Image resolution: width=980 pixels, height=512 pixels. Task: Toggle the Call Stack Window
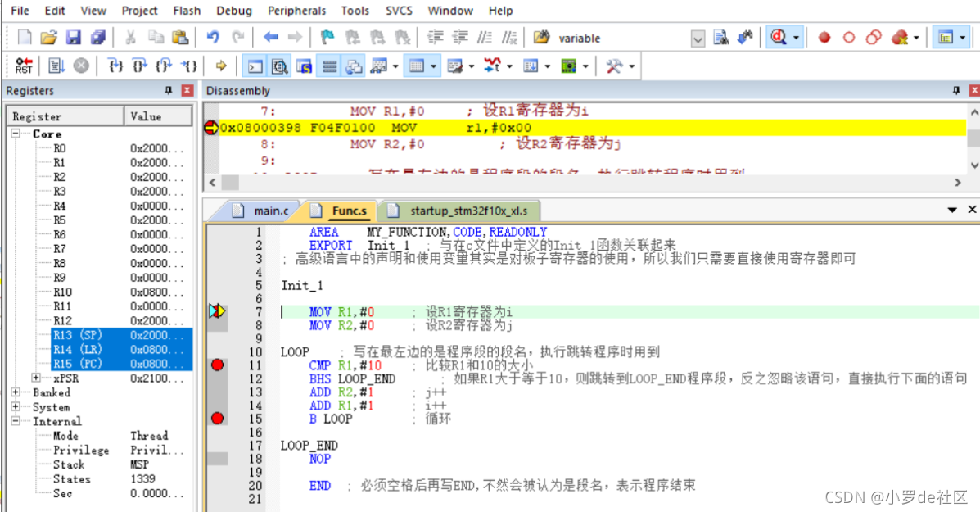[354, 66]
